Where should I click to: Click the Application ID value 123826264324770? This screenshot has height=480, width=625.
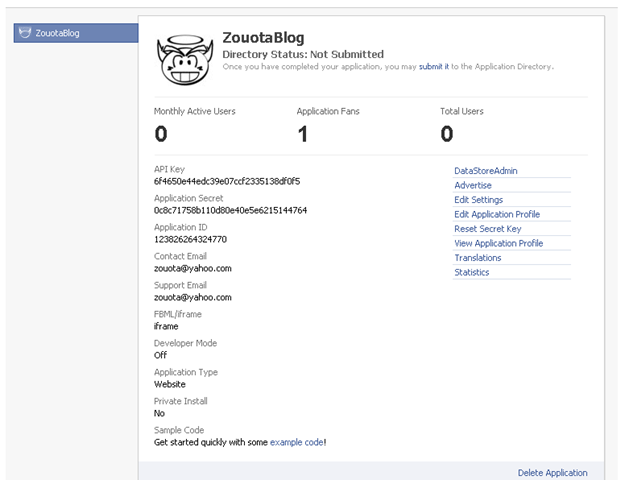pos(190,240)
